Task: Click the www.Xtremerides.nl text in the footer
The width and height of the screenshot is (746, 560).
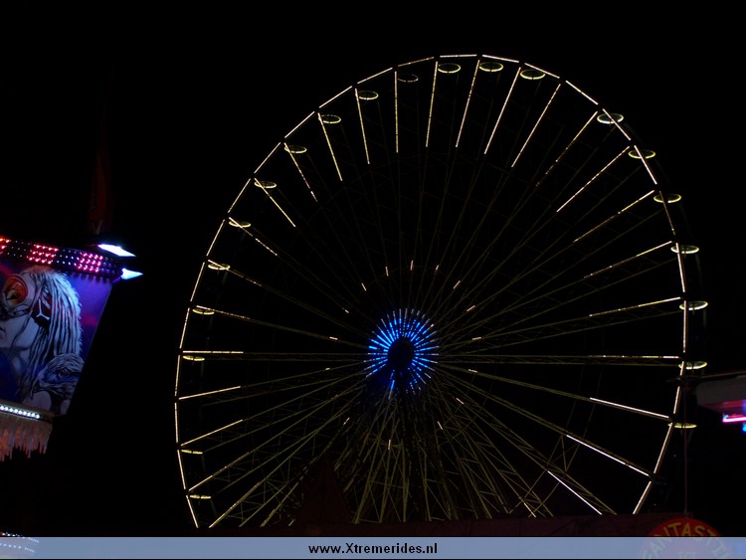Action: click(373, 549)
